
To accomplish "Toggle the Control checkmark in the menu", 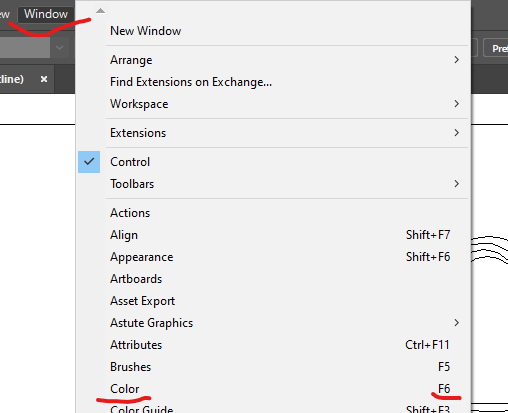I will click(89, 162).
